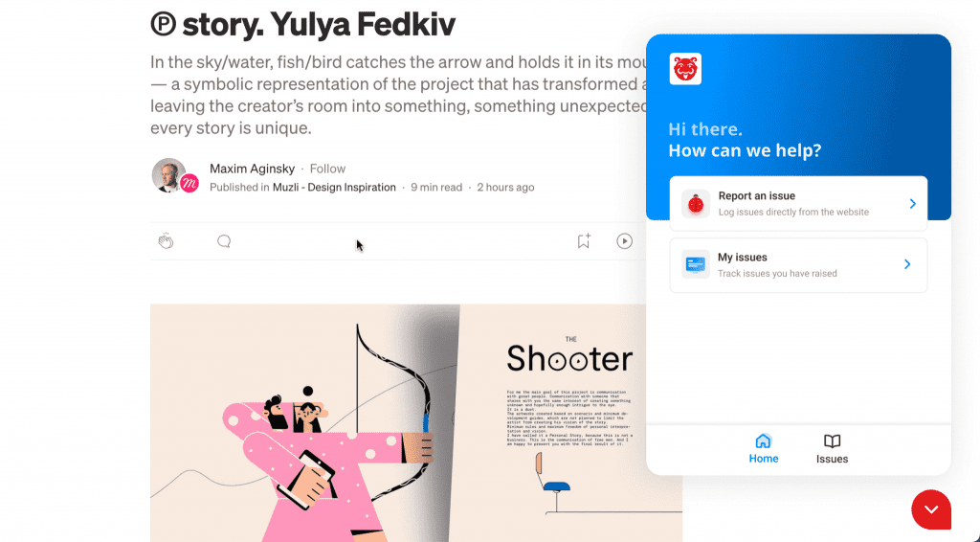Click the Muzli badge on the author avatar
Screen dimensions: 980x542
(189, 184)
